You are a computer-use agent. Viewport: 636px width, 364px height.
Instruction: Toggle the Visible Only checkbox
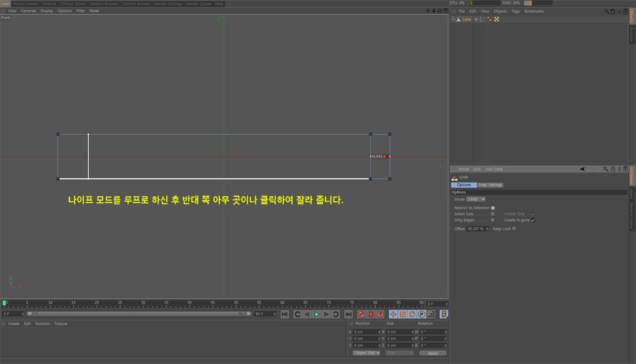tap(533, 214)
